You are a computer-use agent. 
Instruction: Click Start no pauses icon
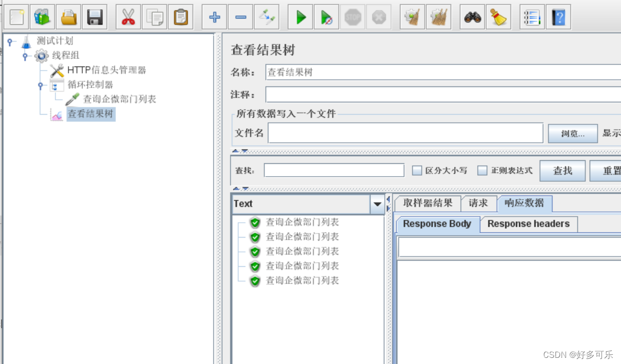pyautogui.click(x=327, y=17)
